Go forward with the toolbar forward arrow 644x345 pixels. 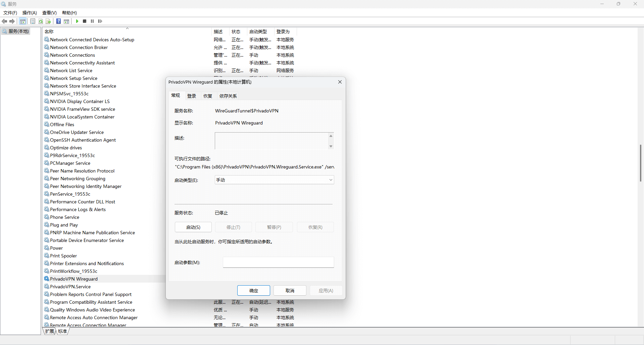click(12, 21)
